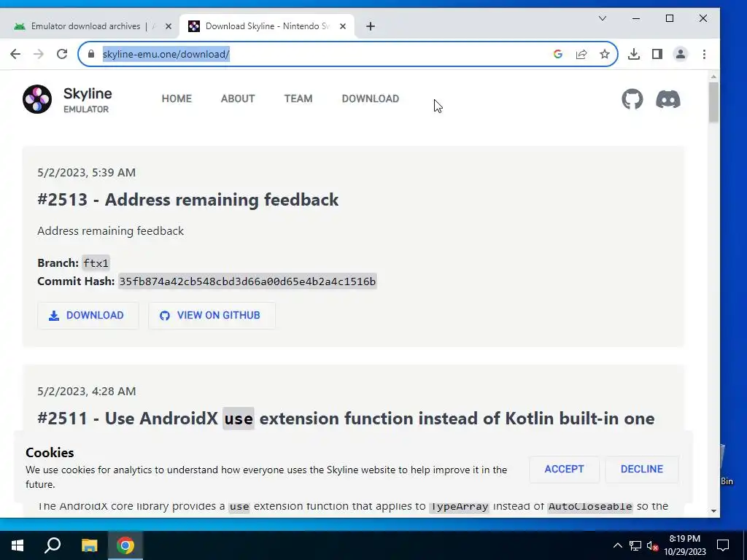Open Chrome profile avatar
Screen dimensions: 747x560
coord(681,54)
